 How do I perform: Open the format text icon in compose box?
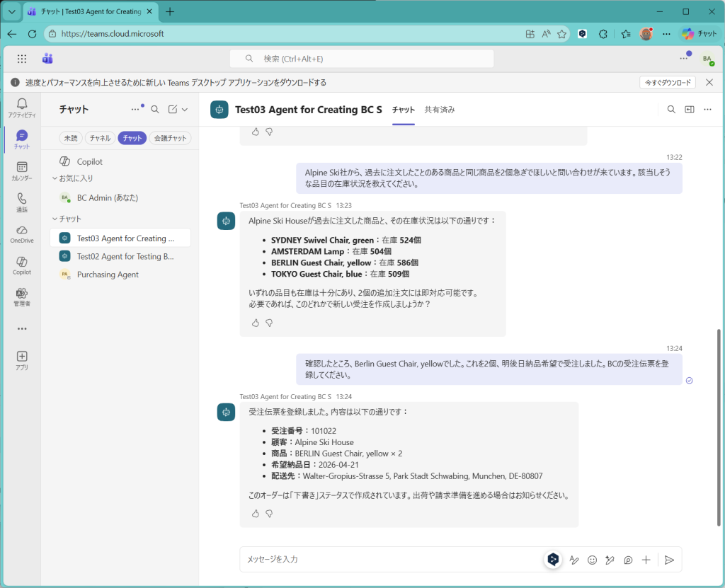click(574, 560)
